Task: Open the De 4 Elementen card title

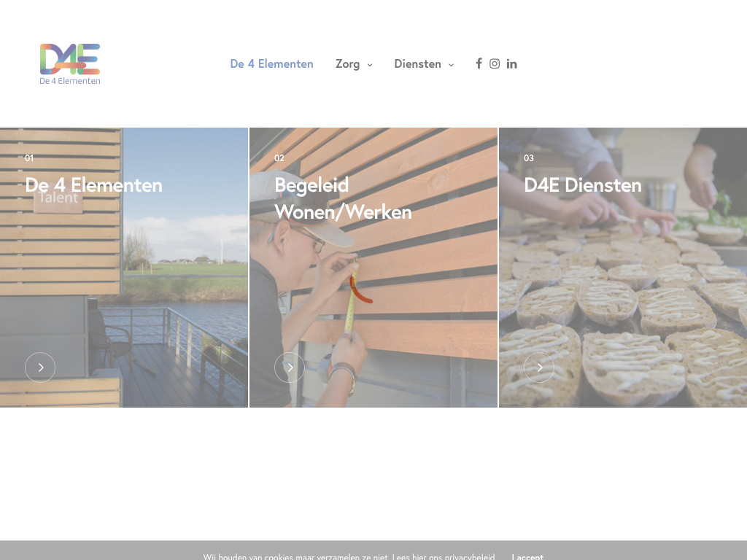Action: pyautogui.click(x=94, y=185)
